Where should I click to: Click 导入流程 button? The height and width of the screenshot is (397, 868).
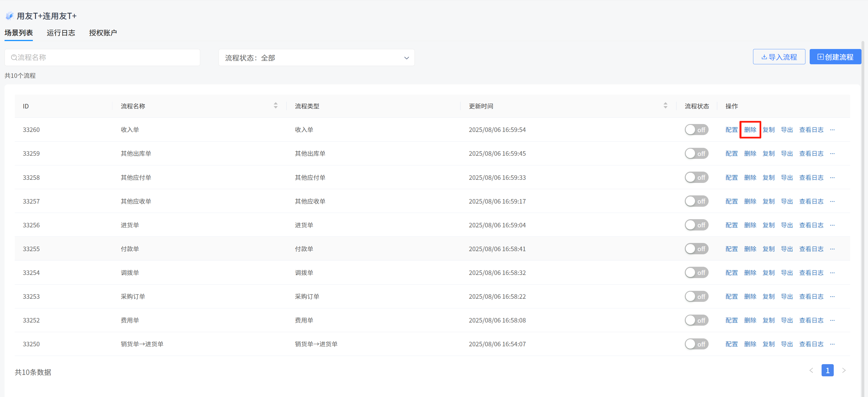coord(779,57)
